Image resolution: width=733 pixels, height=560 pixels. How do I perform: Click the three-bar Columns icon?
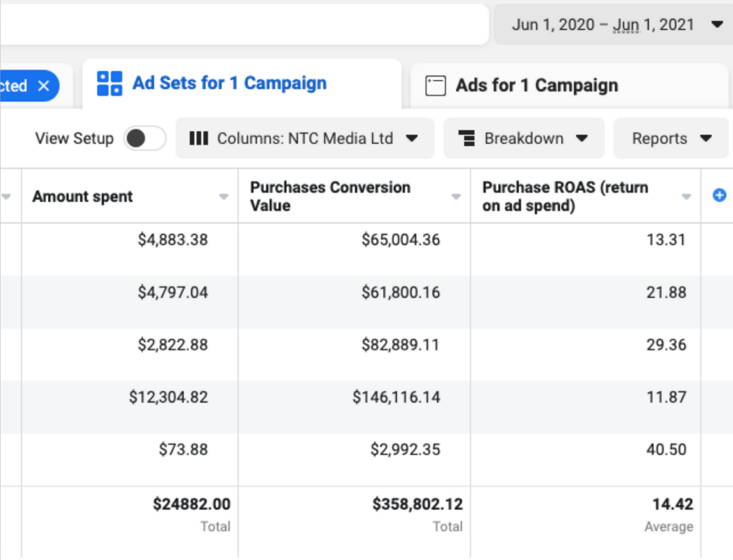tap(199, 138)
